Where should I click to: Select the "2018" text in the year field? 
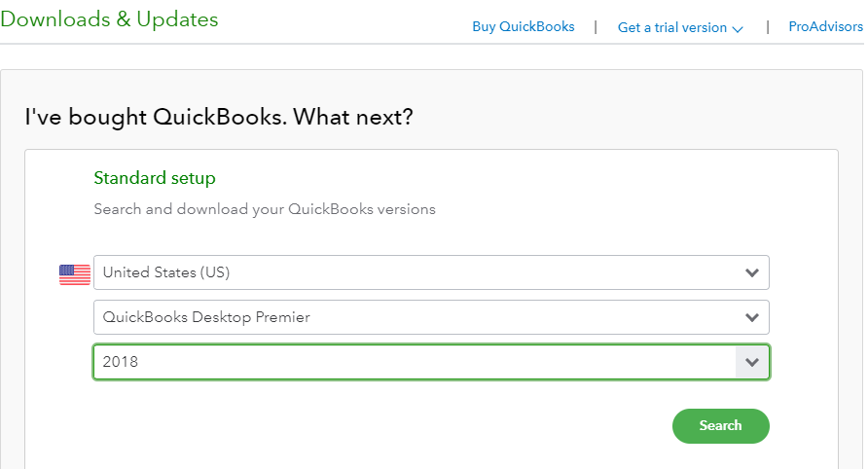(x=120, y=362)
